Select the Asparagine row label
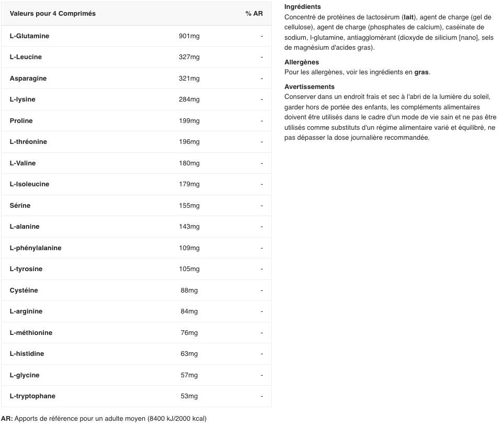The width and height of the screenshot is (504, 426). (x=28, y=79)
